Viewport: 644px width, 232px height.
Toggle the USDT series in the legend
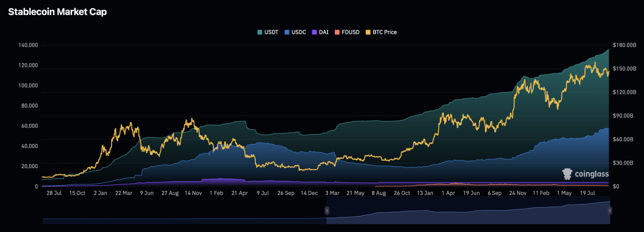[x=268, y=32]
